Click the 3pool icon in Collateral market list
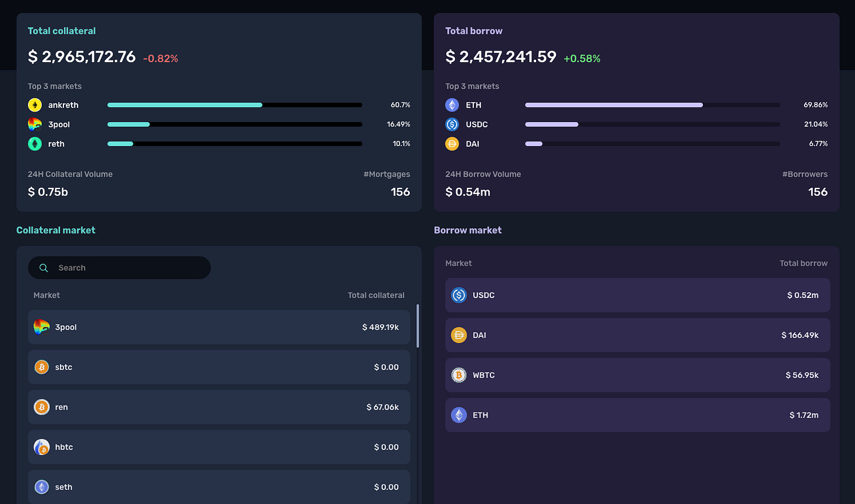Viewport: 855px width, 504px height. (x=42, y=327)
